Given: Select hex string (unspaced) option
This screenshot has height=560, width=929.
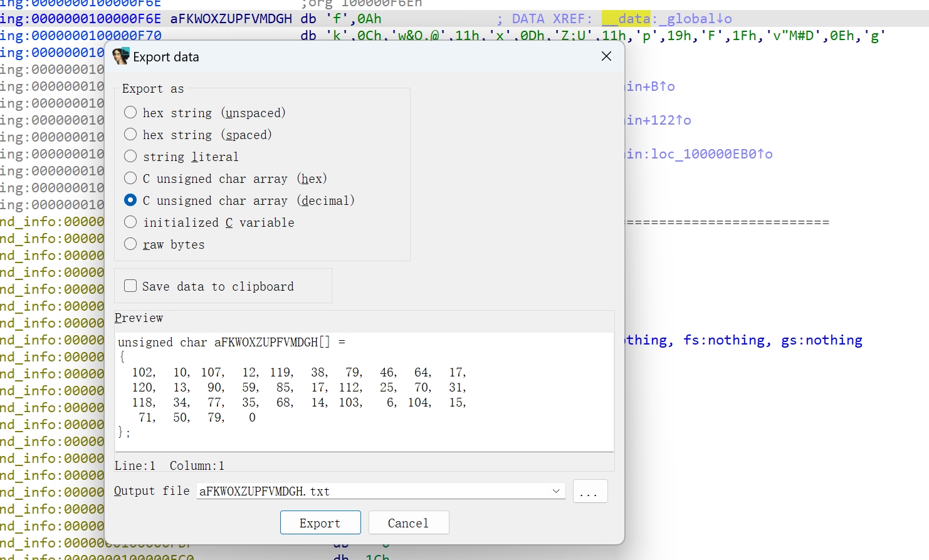Looking at the screenshot, I should click(x=130, y=113).
